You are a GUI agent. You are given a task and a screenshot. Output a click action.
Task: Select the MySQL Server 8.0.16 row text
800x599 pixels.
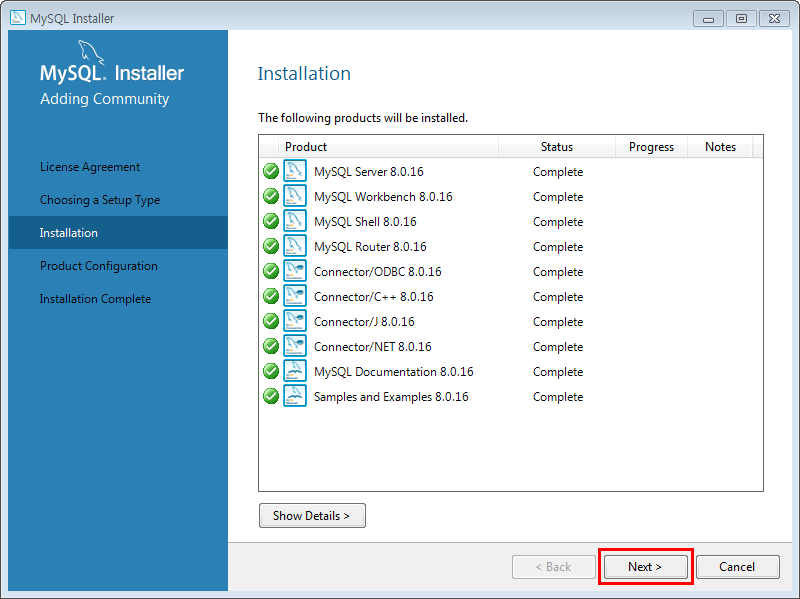pyautogui.click(x=369, y=172)
